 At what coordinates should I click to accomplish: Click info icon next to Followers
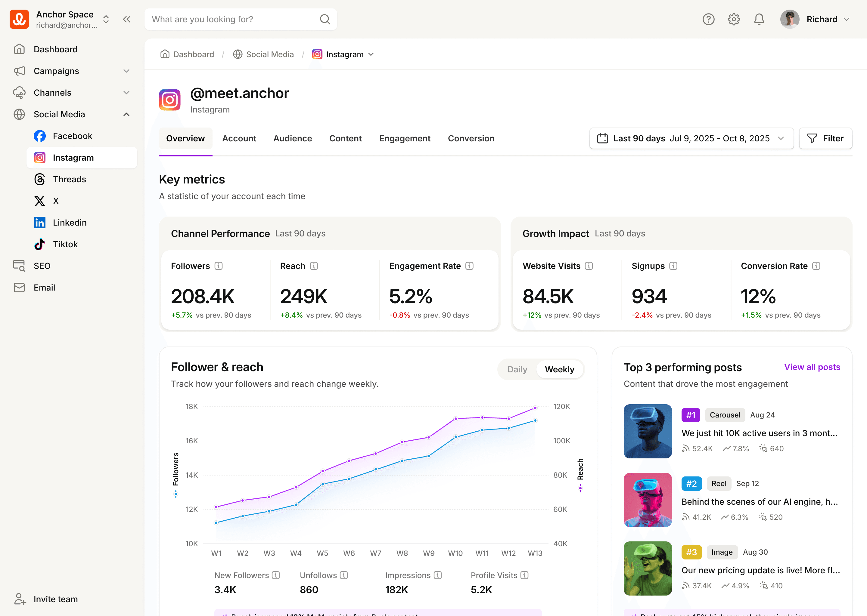click(219, 266)
